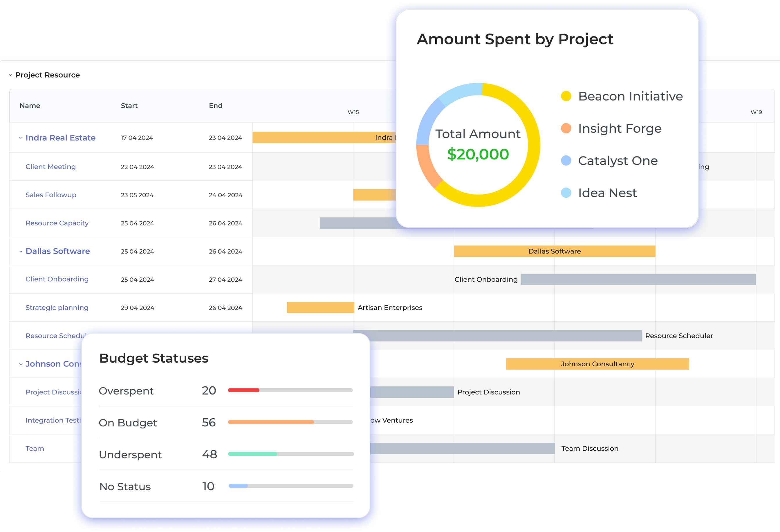Image resolution: width=780 pixels, height=532 pixels.
Task: Click the $20,000 total amount value
Action: (478, 154)
